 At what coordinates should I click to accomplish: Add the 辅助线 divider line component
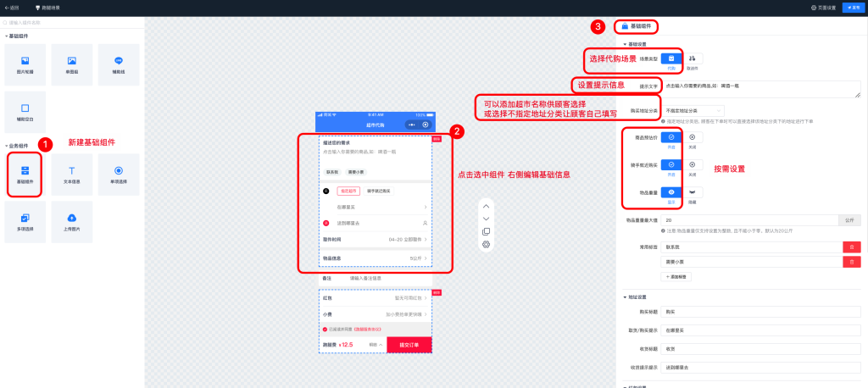(x=119, y=65)
